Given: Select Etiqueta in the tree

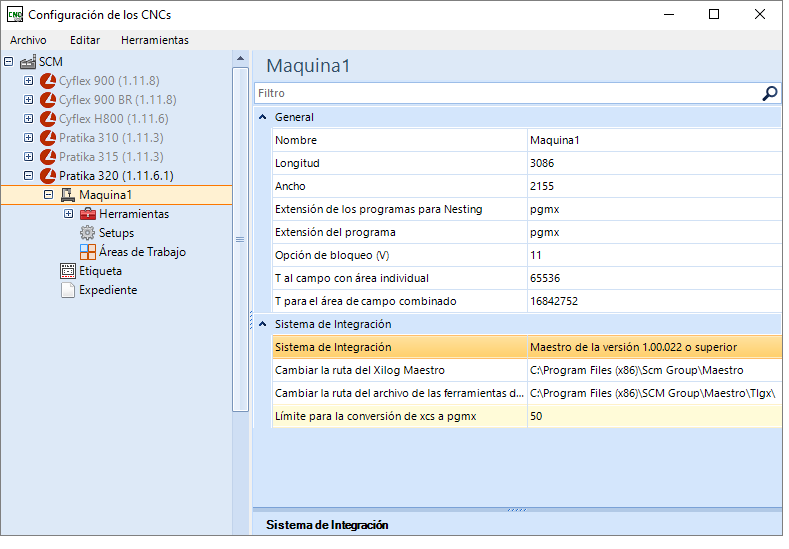Looking at the screenshot, I should [x=101, y=272].
